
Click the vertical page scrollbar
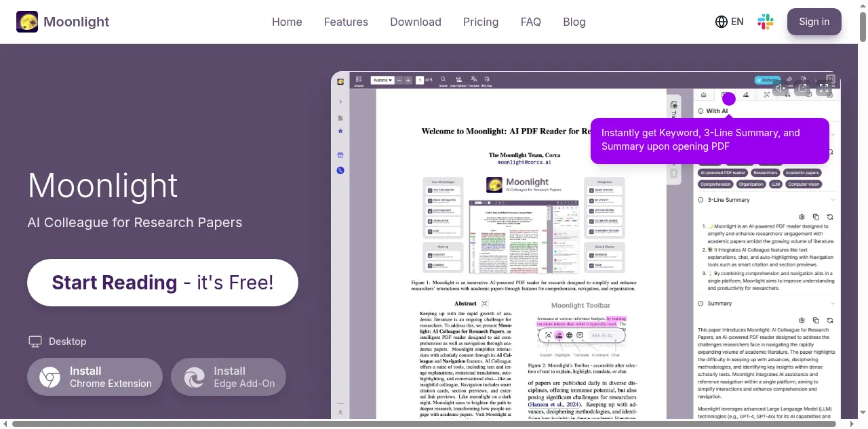[x=863, y=27]
